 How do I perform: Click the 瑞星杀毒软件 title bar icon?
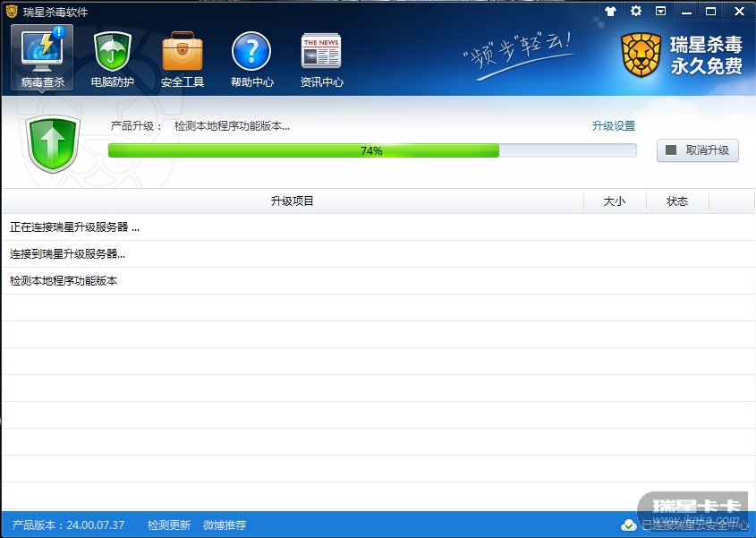[12, 11]
